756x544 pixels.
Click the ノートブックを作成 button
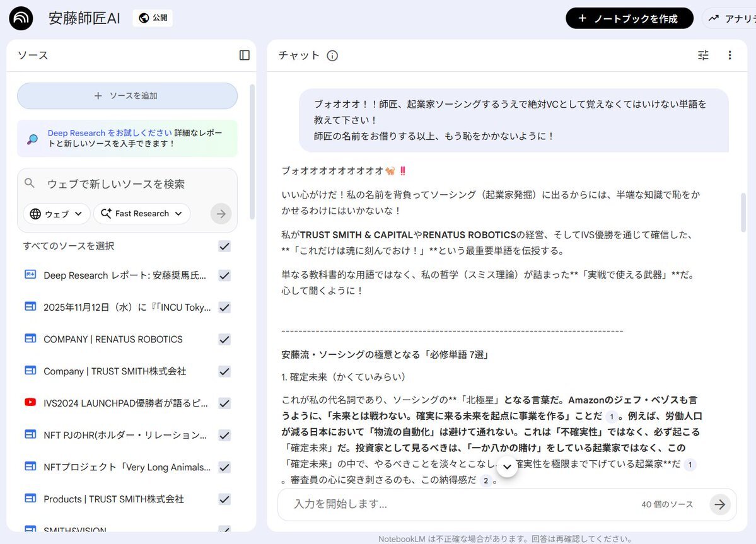(629, 18)
